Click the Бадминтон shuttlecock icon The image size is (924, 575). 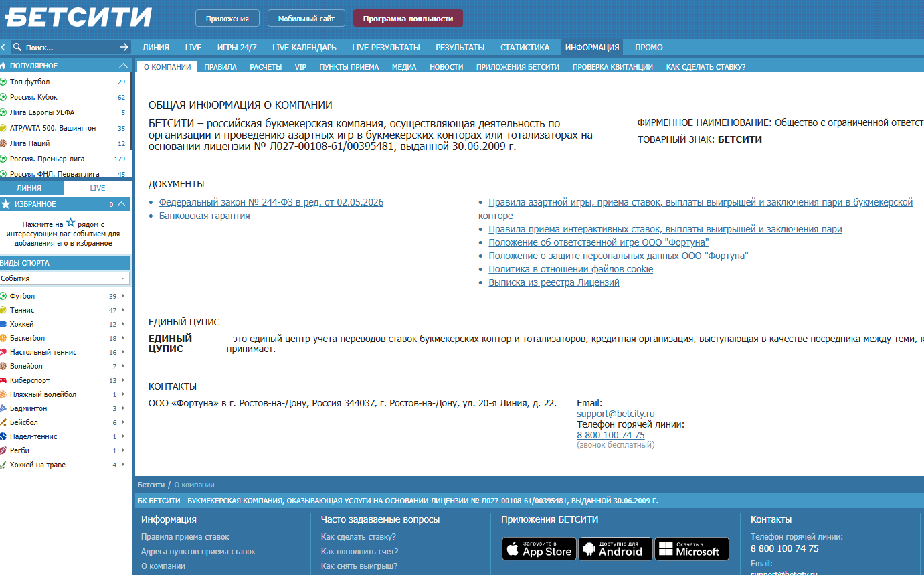[3, 408]
